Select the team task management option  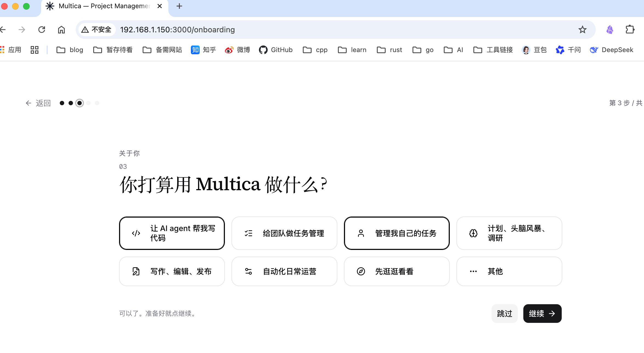pyautogui.click(x=284, y=233)
